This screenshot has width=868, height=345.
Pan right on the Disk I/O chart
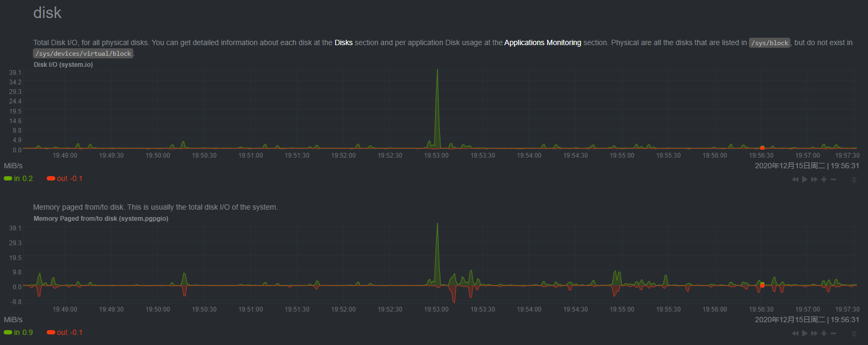814,179
